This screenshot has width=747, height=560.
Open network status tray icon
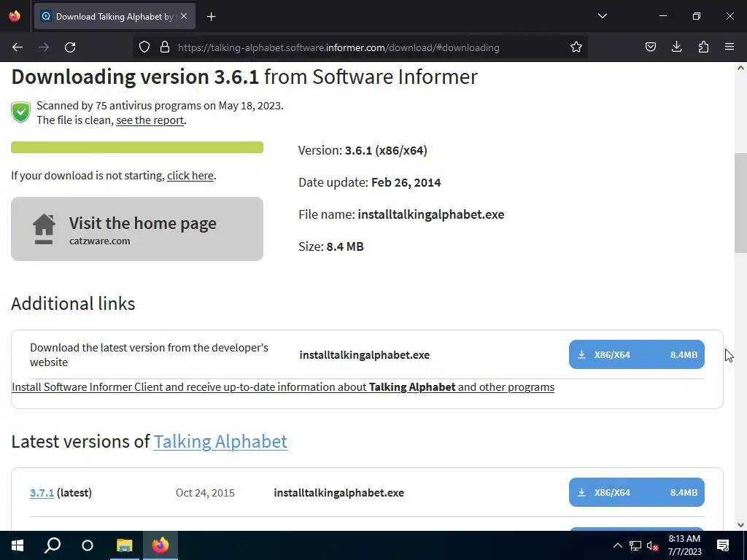click(x=635, y=545)
